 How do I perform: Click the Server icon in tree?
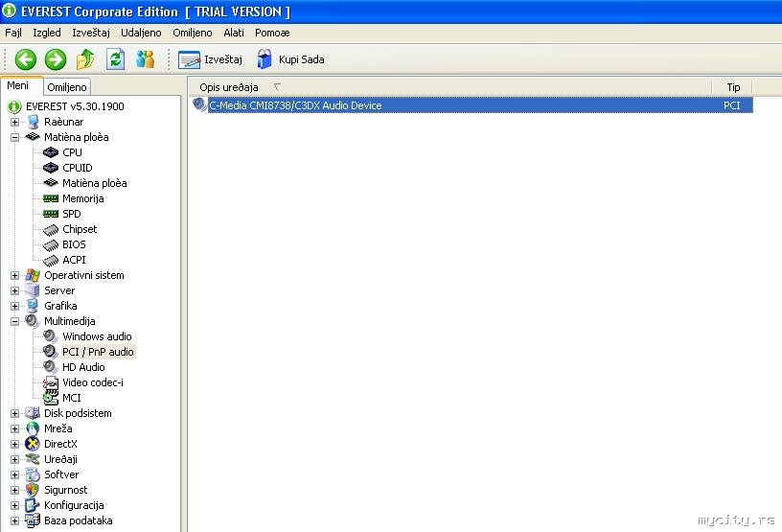click(33, 290)
